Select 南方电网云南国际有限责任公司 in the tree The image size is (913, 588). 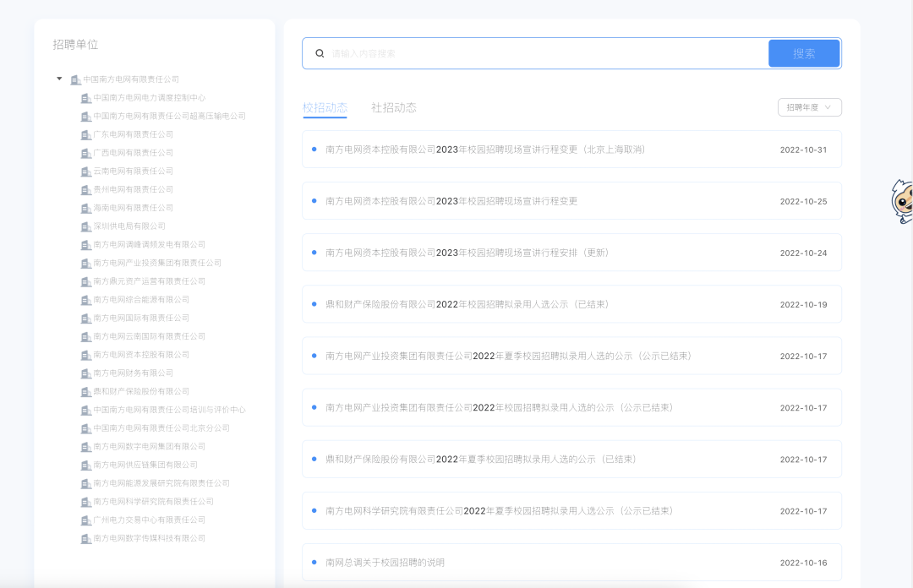click(149, 336)
